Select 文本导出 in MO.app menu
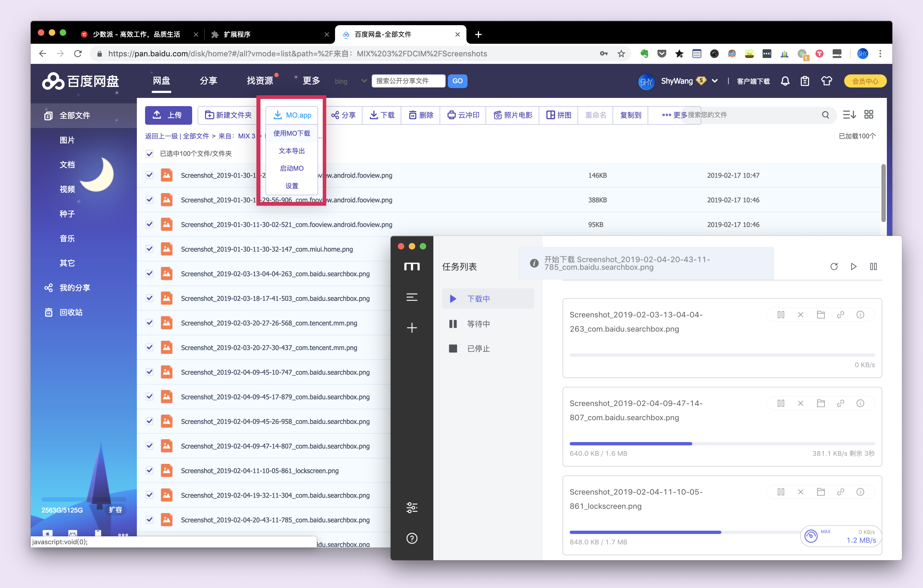923x588 pixels. coord(291,151)
